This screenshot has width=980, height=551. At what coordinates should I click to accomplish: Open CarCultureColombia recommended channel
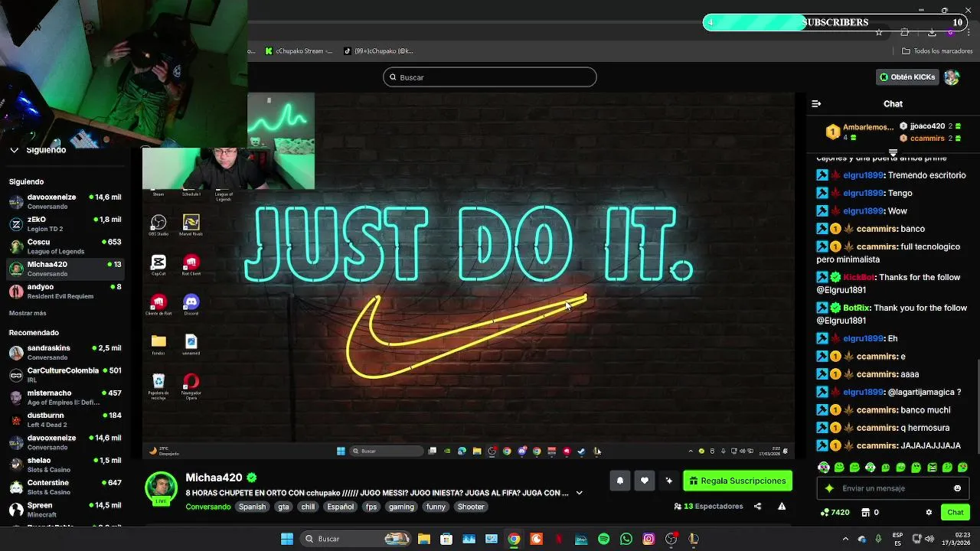[x=65, y=375]
